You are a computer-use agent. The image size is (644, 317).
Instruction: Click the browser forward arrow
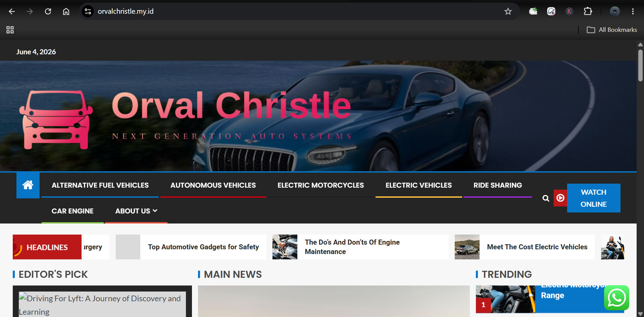(30, 11)
